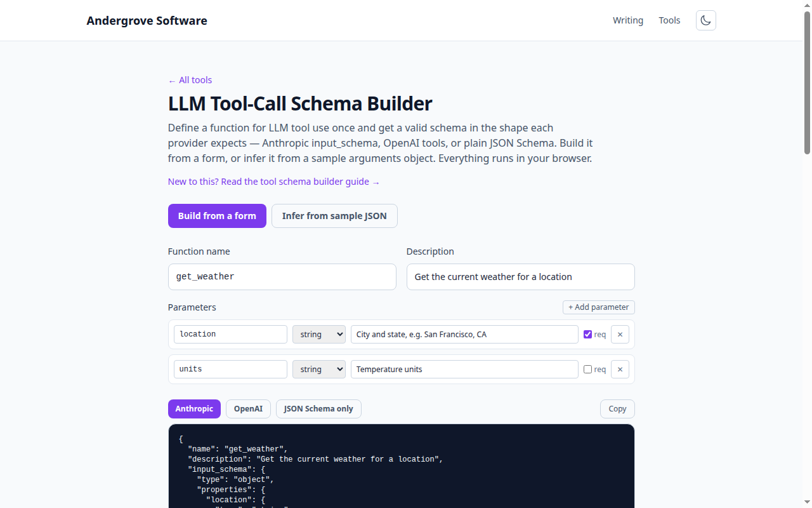This screenshot has height=508, width=812.
Task: Switch to the OpenAI output tab
Action: [x=248, y=409]
